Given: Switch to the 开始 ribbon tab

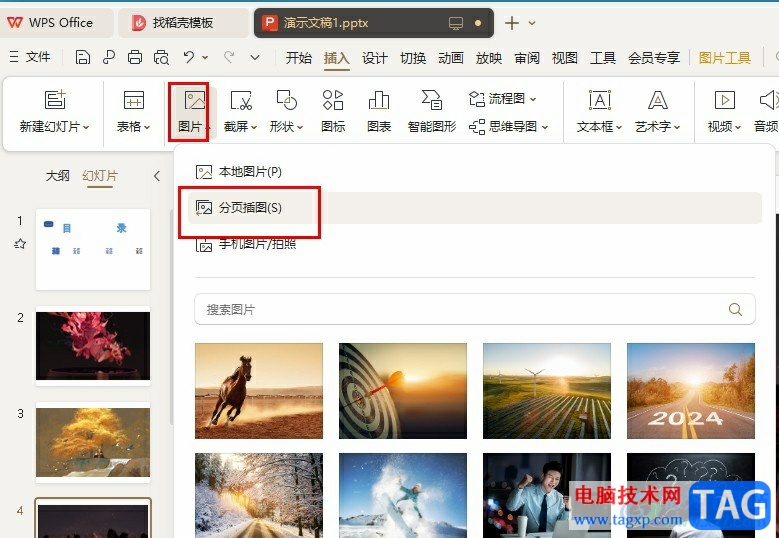Looking at the screenshot, I should [x=299, y=58].
